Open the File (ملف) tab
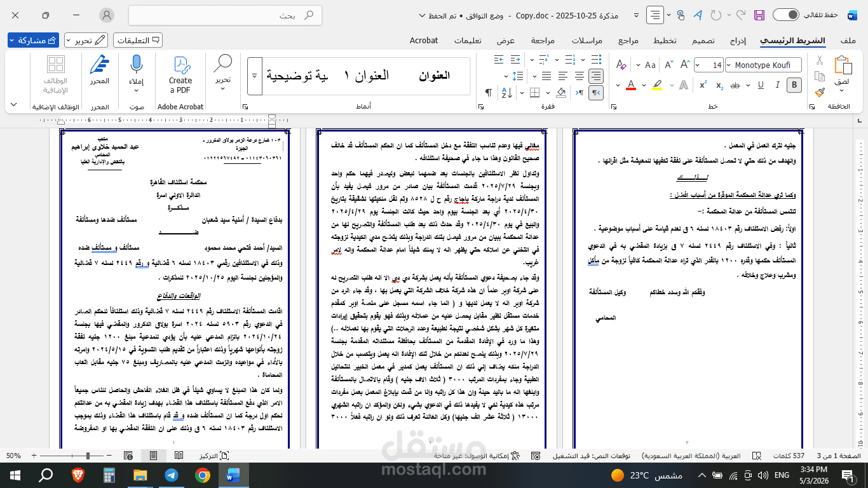The width and height of the screenshot is (868, 488). click(848, 40)
